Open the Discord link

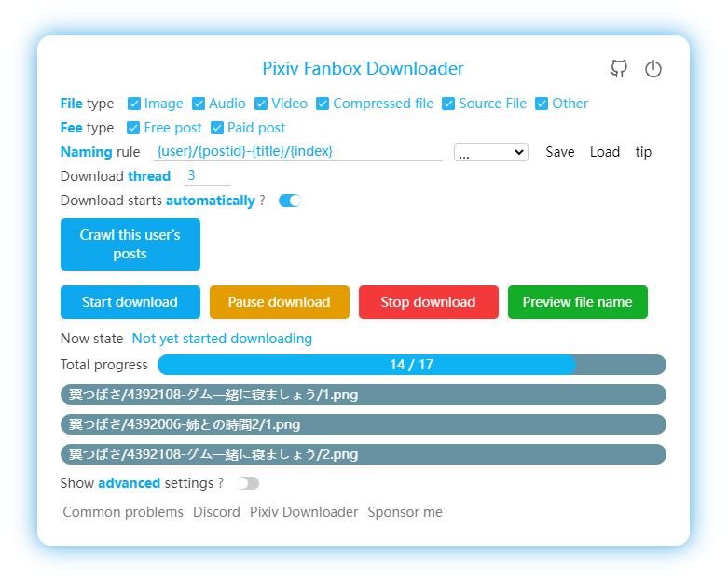(x=217, y=512)
